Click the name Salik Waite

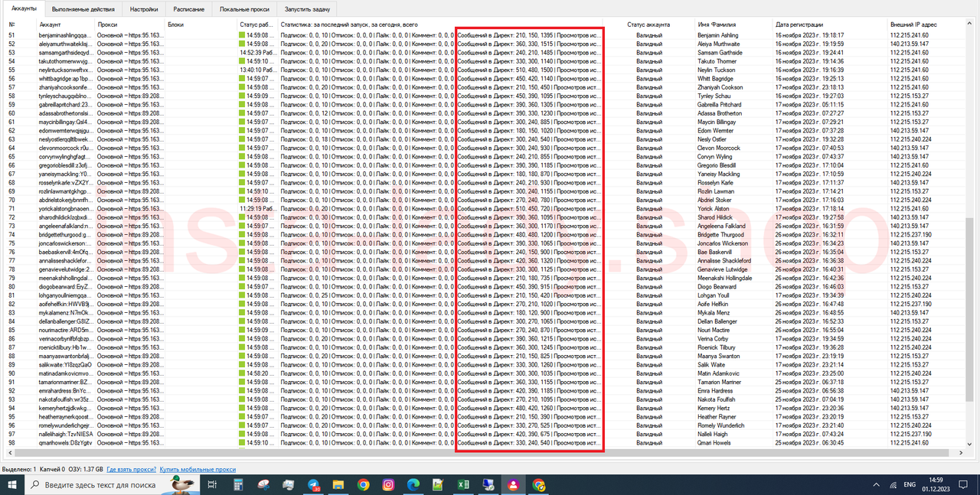[710, 365]
